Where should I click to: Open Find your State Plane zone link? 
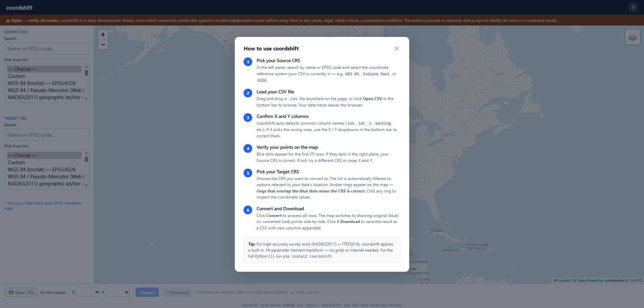click(x=43, y=206)
